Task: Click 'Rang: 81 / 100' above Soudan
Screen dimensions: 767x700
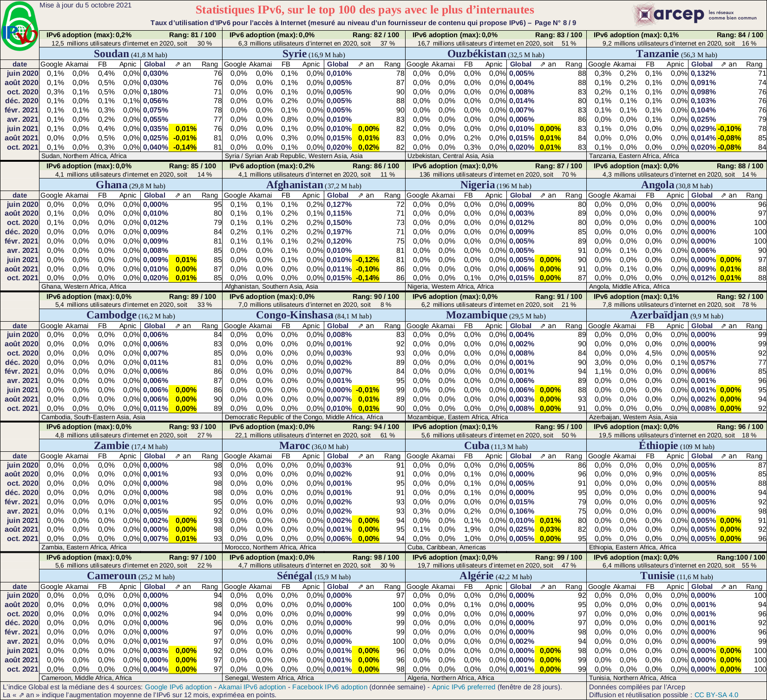Action: [192, 35]
